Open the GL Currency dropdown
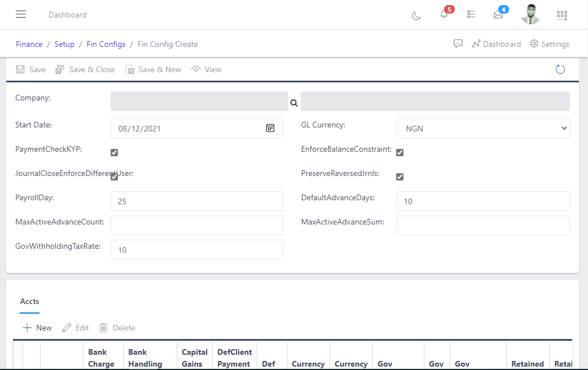Image resolution: width=588 pixels, height=370 pixels. 482,128
